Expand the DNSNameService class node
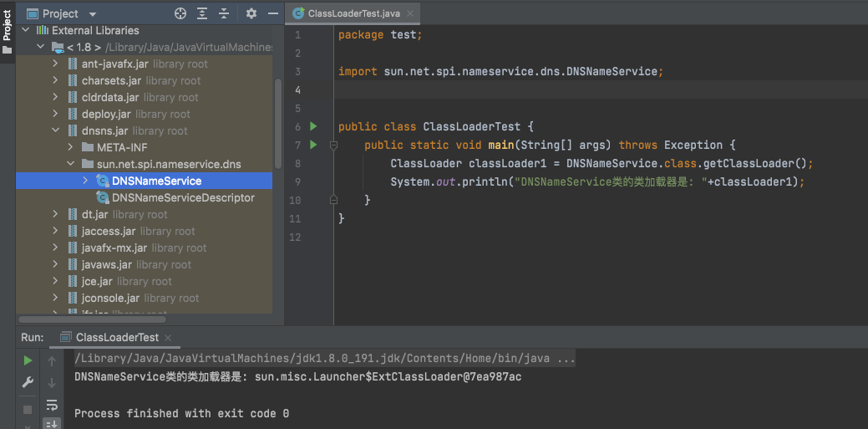The height and width of the screenshot is (429, 868). pyautogui.click(x=85, y=181)
